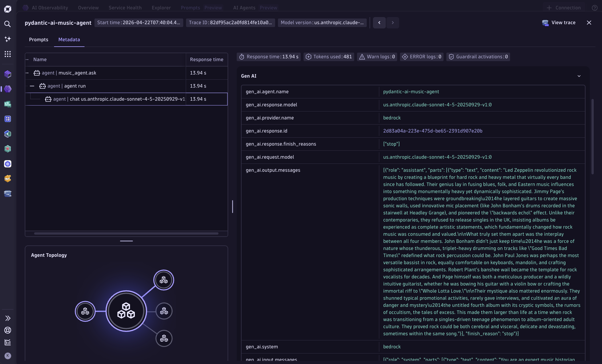Select the highlighted AI Observability app icon
This screenshot has width=602, height=364.
click(8, 89)
